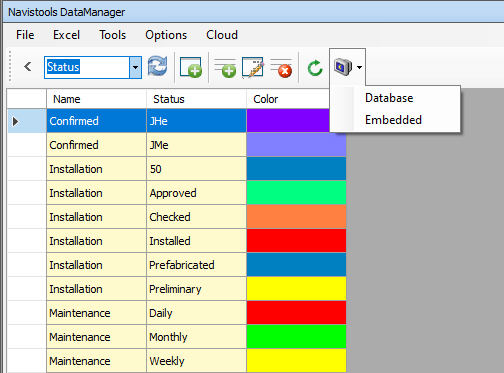
Task: Click the Maintenance name cell in Monthly row
Action: click(x=96, y=337)
